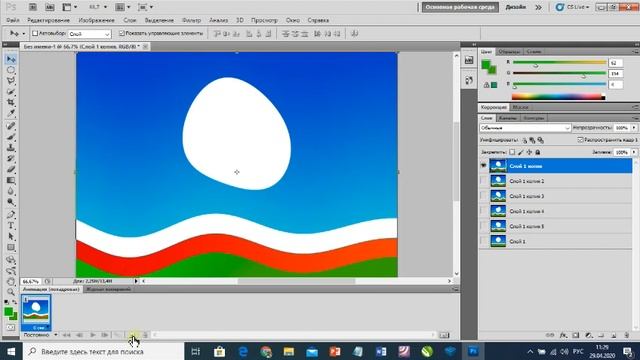This screenshot has height=360, width=640.
Task: Select the Healing Brush tool
Action: click(x=11, y=126)
